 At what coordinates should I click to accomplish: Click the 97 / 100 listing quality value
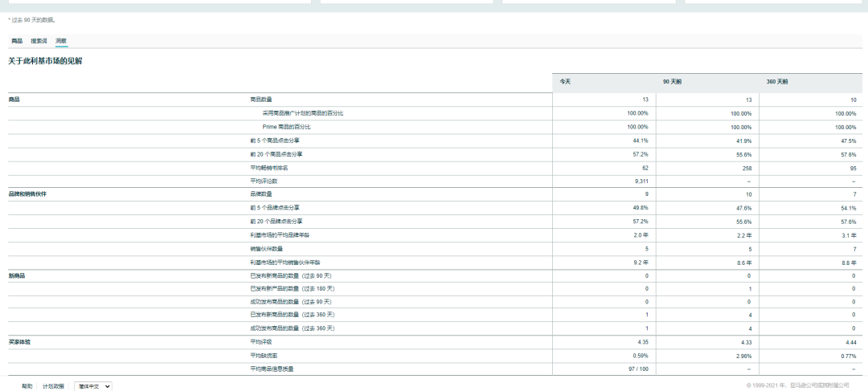click(639, 369)
